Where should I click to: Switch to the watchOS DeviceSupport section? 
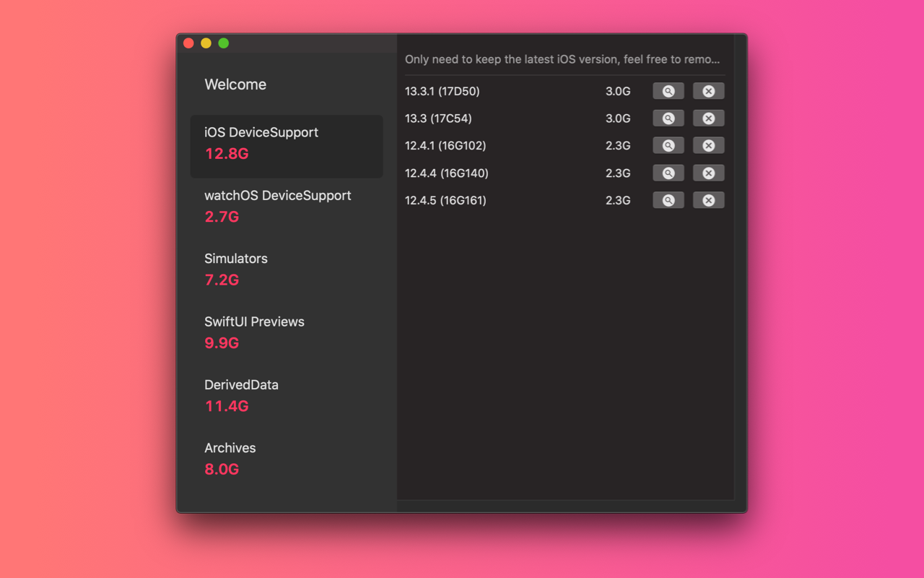coord(277,206)
